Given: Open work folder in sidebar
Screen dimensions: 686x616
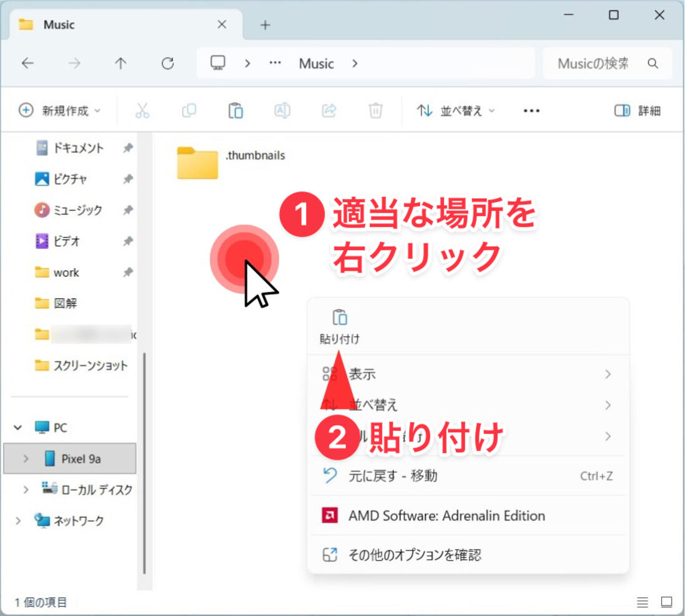Looking at the screenshot, I should (x=66, y=272).
